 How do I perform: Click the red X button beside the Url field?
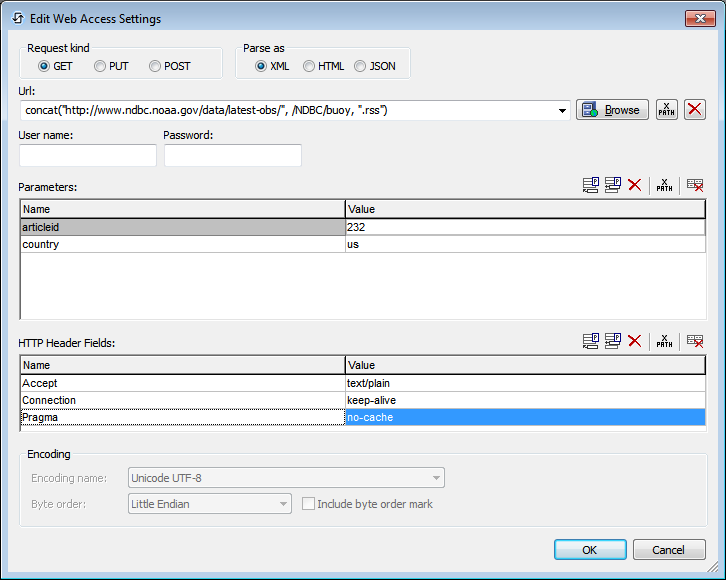pyautogui.click(x=694, y=110)
